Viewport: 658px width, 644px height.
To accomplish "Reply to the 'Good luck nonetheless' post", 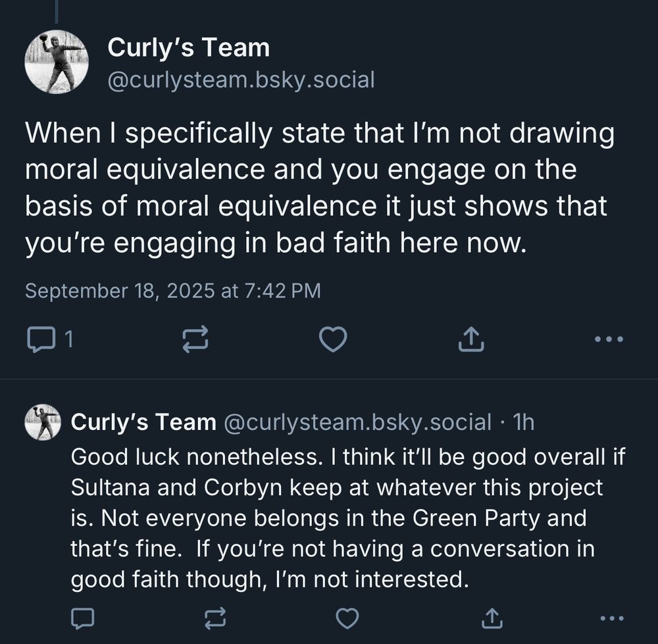I will (x=83, y=617).
